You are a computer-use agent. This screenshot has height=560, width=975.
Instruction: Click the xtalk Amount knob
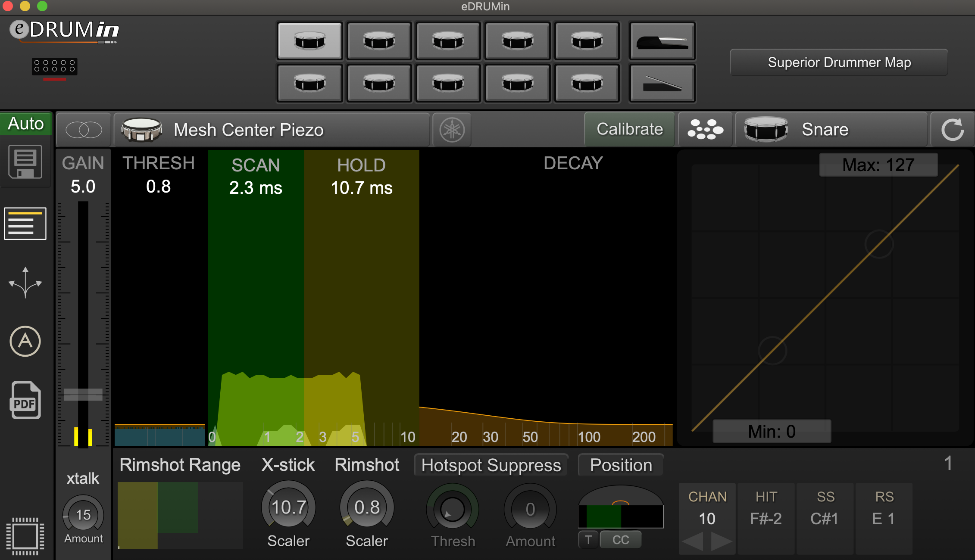[x=83, y=515]
